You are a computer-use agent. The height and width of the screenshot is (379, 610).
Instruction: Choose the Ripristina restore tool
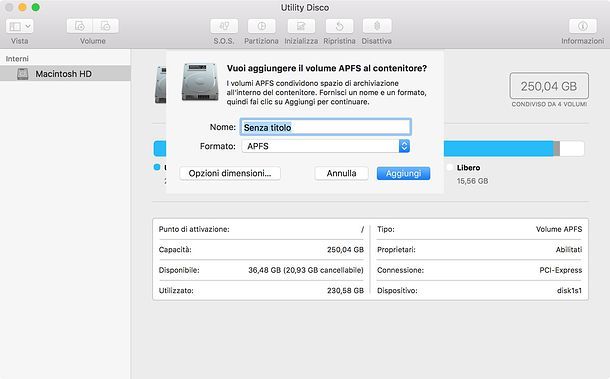339,26
